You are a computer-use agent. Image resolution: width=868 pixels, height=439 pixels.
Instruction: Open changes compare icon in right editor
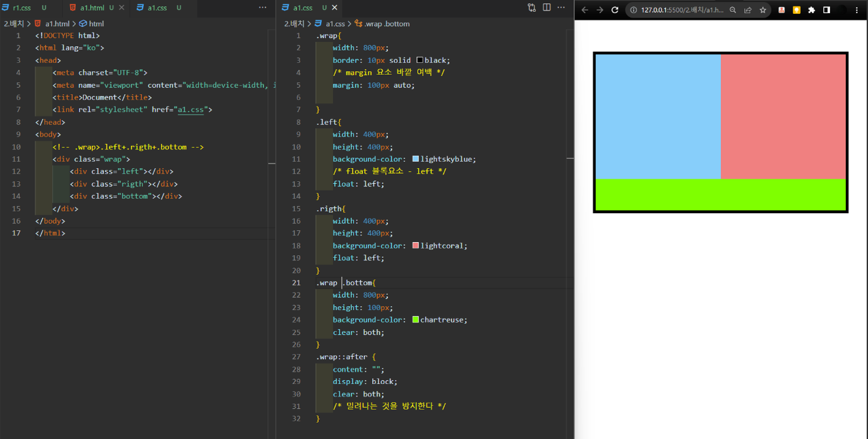532,8
